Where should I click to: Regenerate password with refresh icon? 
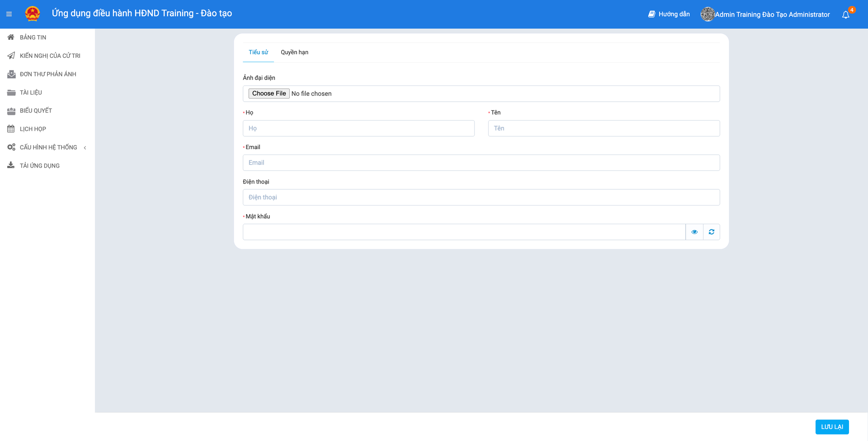[711, 232]
